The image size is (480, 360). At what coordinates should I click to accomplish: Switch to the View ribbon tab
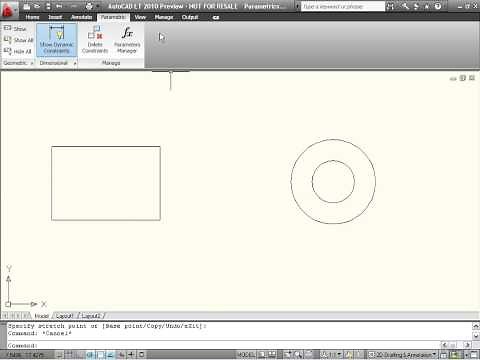(x=140, y=17)
